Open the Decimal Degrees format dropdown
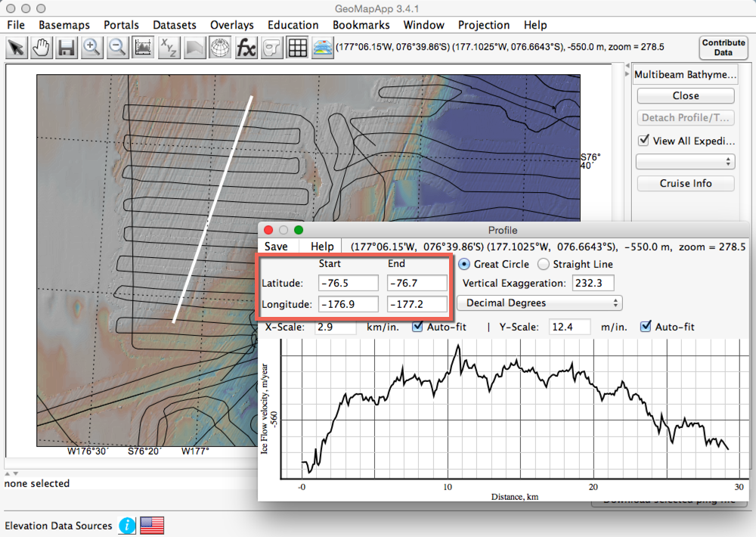The image size is (756, 537). pyautogui.click(x=539, y=303)
